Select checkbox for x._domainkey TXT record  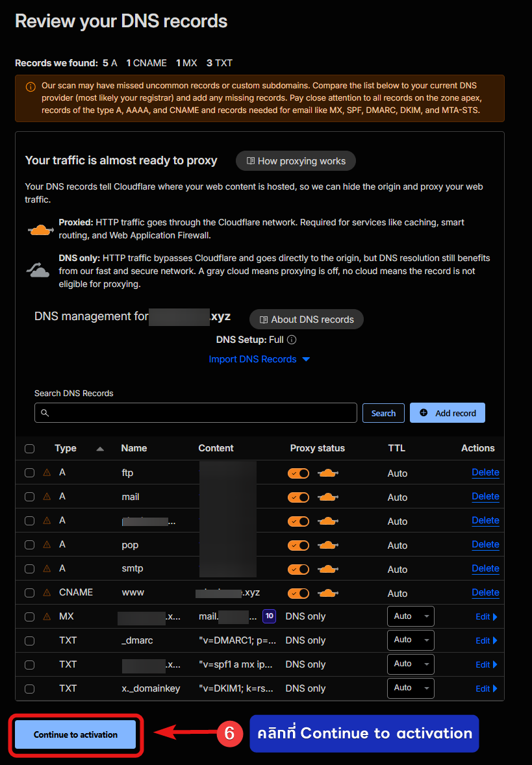pos(30,689)
